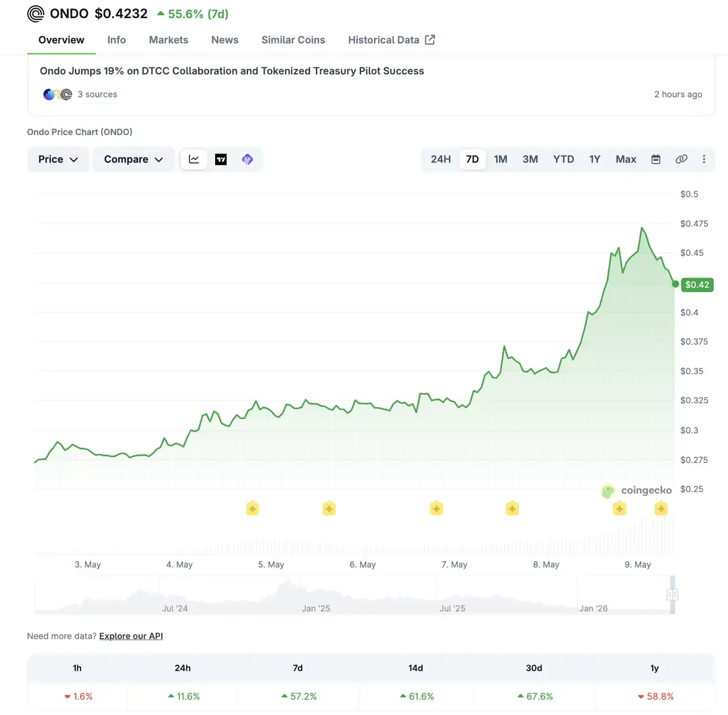Select the 3M time range

coord(530,159)
